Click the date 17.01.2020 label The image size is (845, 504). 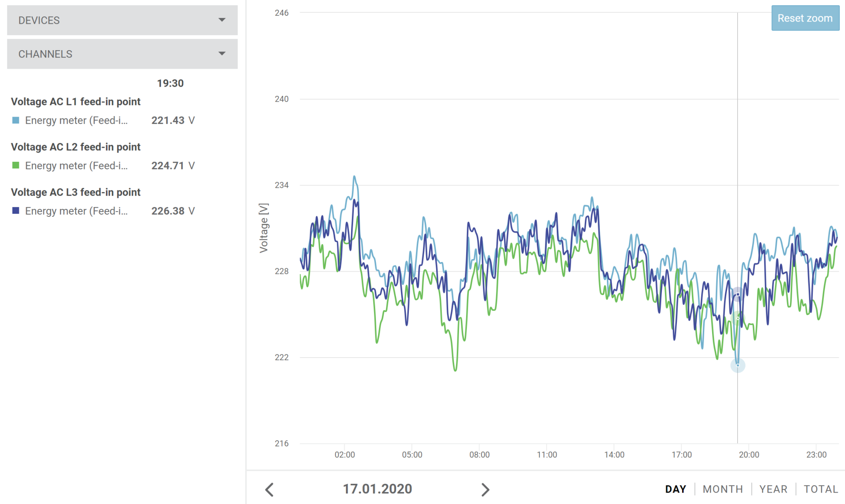click(x=377, y=489)
